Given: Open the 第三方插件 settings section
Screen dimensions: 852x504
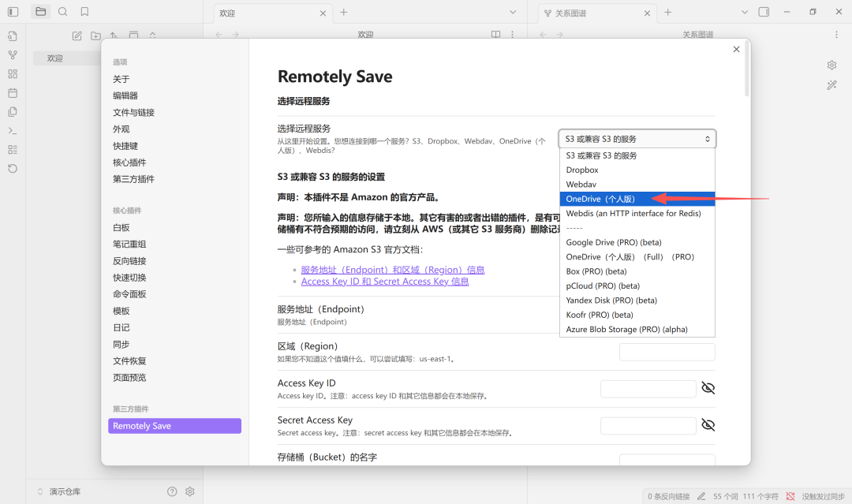Looking at the screenshot, I should pos(175,179).
